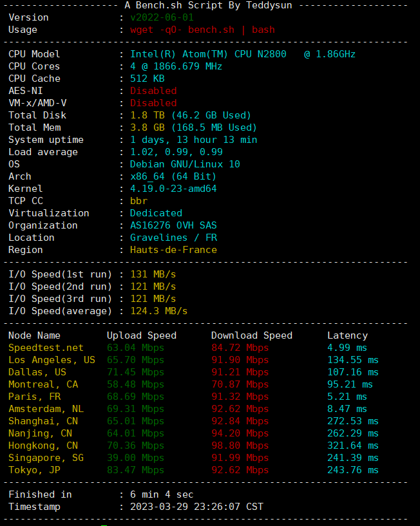Click the kernel version 4.19.0-23-amd64
Screen dimensions: 420x526
coord(173,189)
